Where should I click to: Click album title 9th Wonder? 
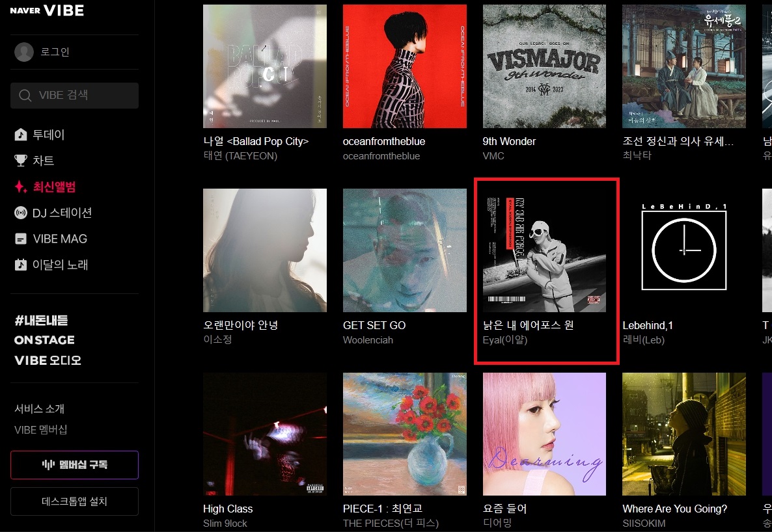(509, 141)
